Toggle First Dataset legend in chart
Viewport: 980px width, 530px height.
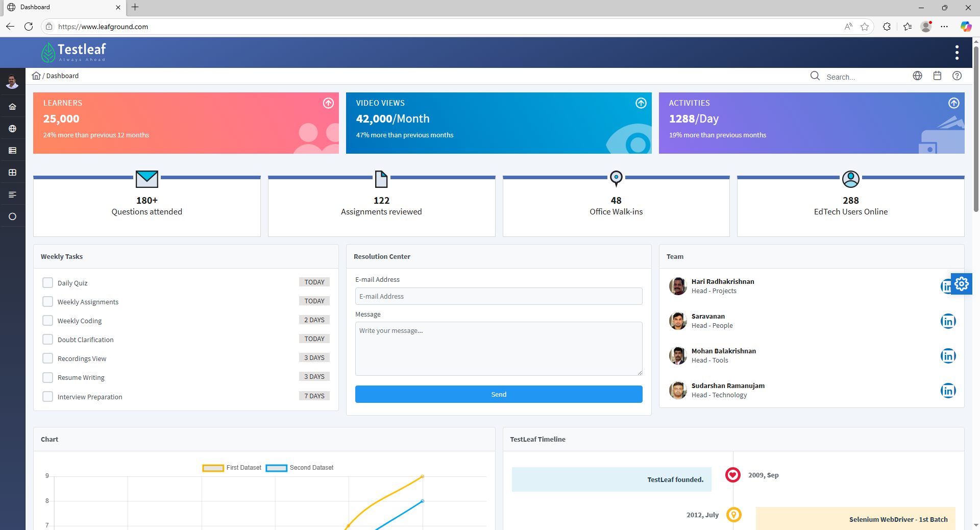tap(232, 468)
